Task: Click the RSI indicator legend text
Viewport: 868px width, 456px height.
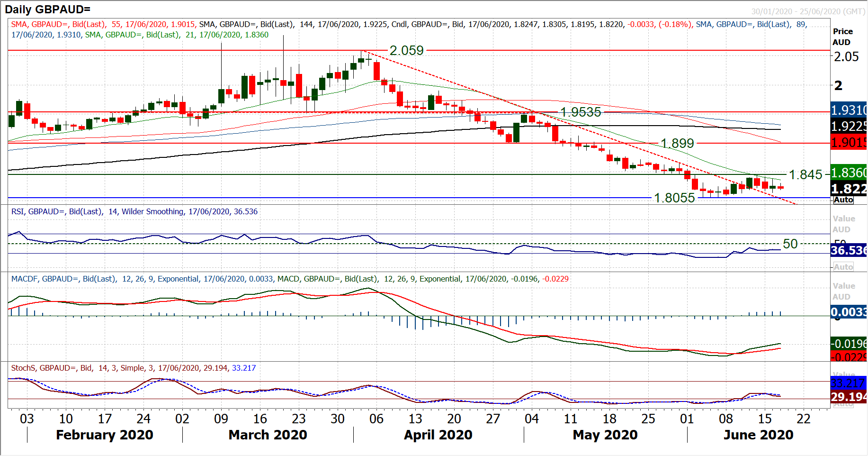Action: point(134,211)
